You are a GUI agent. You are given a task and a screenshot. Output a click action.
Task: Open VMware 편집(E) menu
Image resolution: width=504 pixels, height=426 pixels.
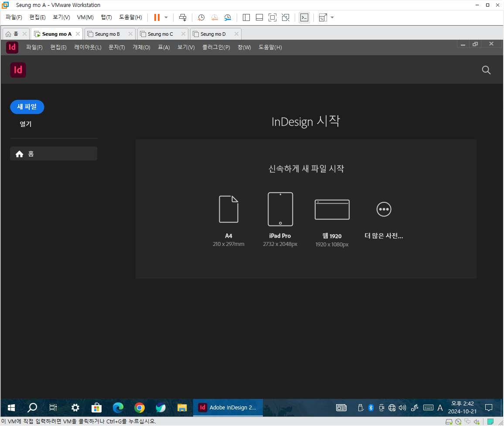click(37, 17)
